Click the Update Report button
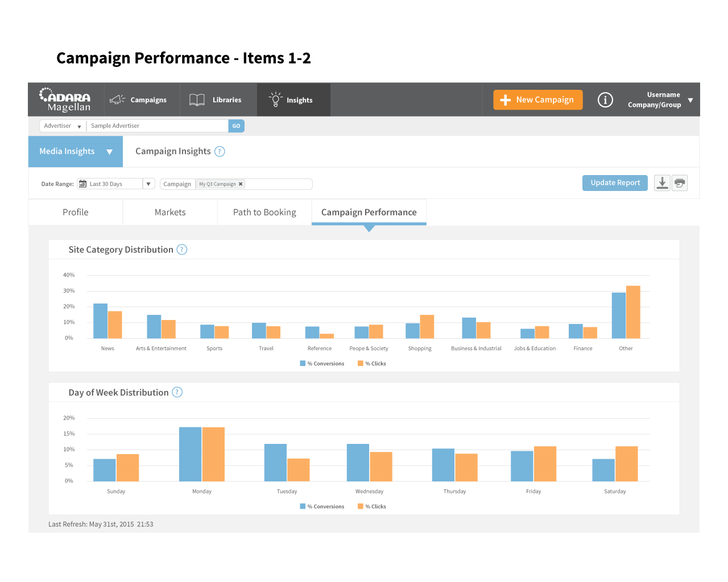728x582 pixels. [x=615, y=183]
